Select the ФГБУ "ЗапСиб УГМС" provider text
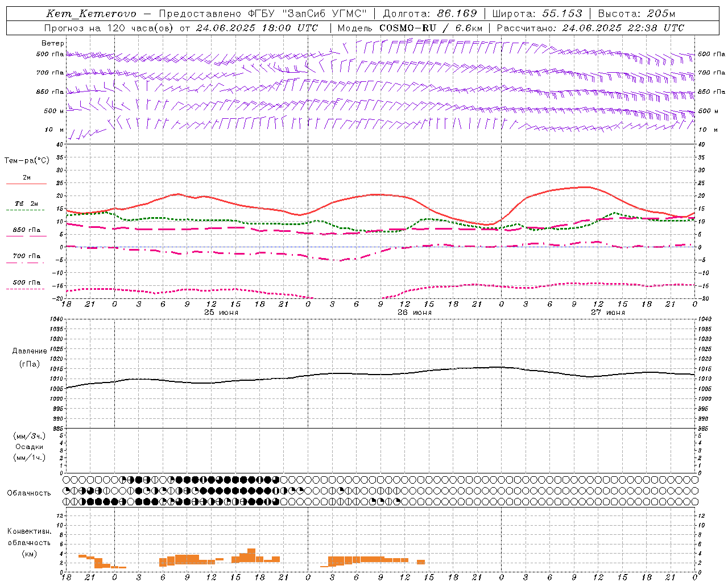728x582 pixels. pos(308,14)
